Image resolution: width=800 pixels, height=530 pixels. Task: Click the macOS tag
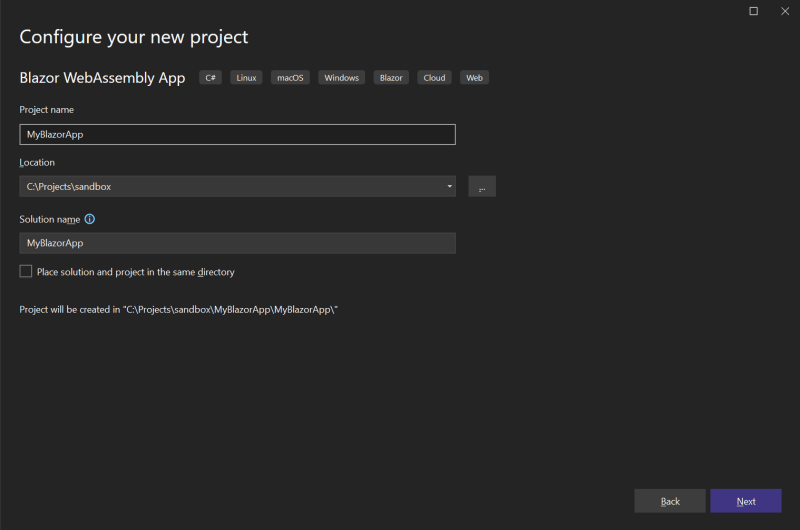pyautogui.click(x=290, y=78)
